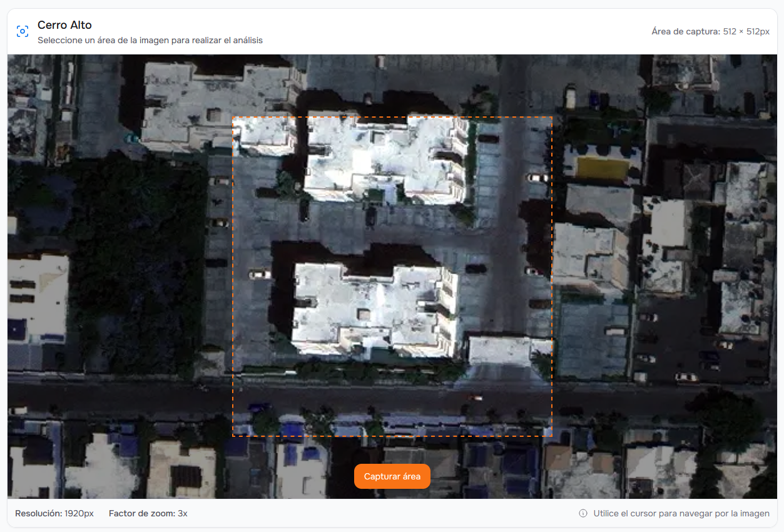Image resolution: width=784 pixels, height=532 pixels.
Task: Click the info icon in the status bar
Action: [x=583, y=513]
